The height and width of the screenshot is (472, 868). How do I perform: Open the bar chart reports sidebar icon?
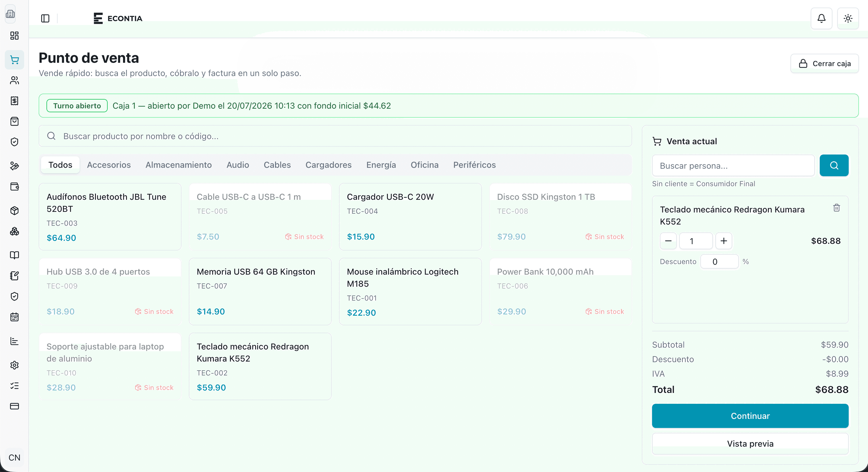(14, 341)
